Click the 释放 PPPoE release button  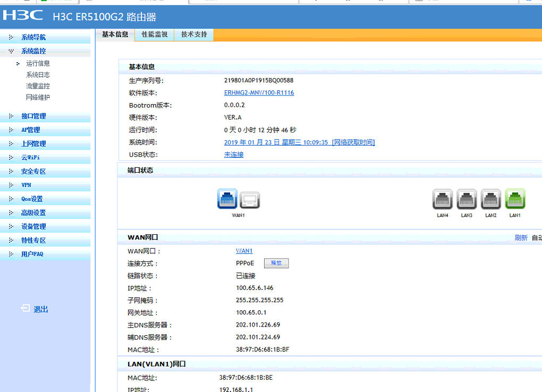(x=276, y=263)
